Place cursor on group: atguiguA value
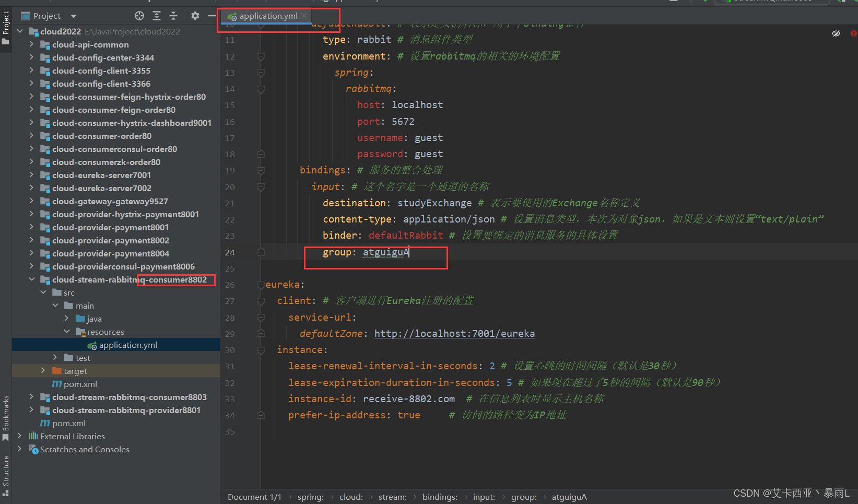Screen dimensions: 858x504 tap(386, 252)
